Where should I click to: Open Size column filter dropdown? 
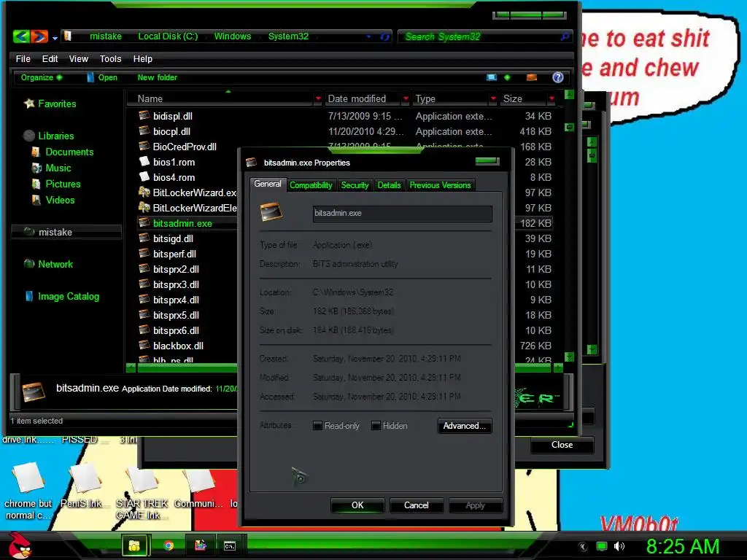(551, 98)
